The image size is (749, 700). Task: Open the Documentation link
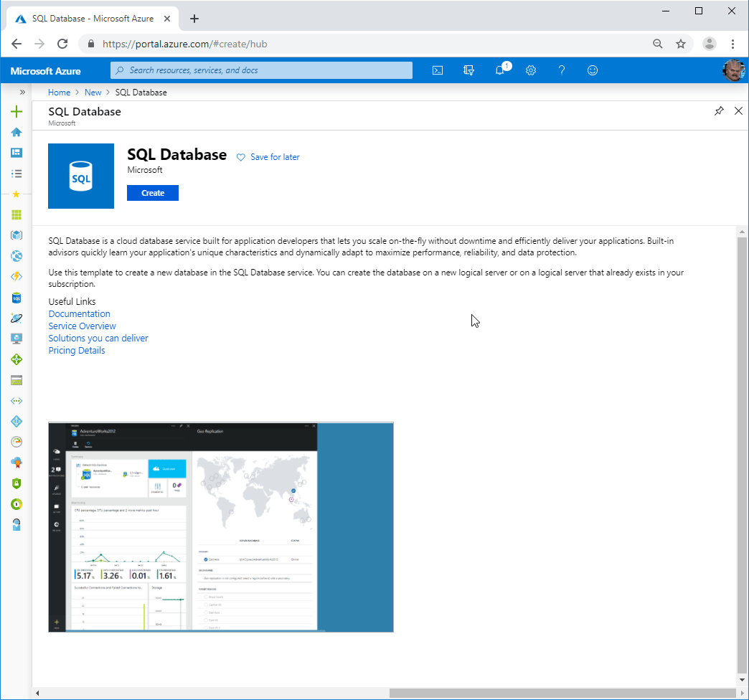80,313
